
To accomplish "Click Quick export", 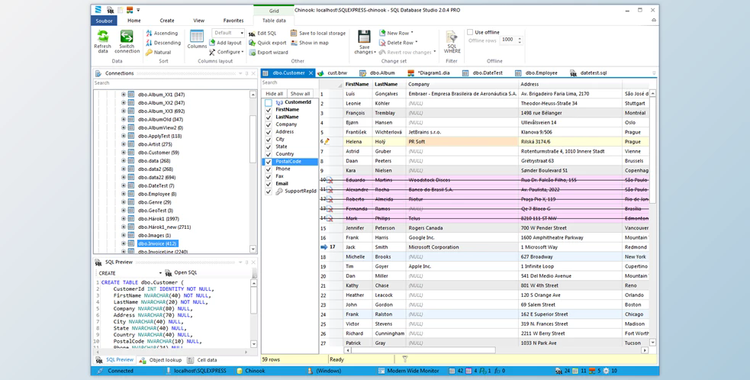I will (267, 43).
